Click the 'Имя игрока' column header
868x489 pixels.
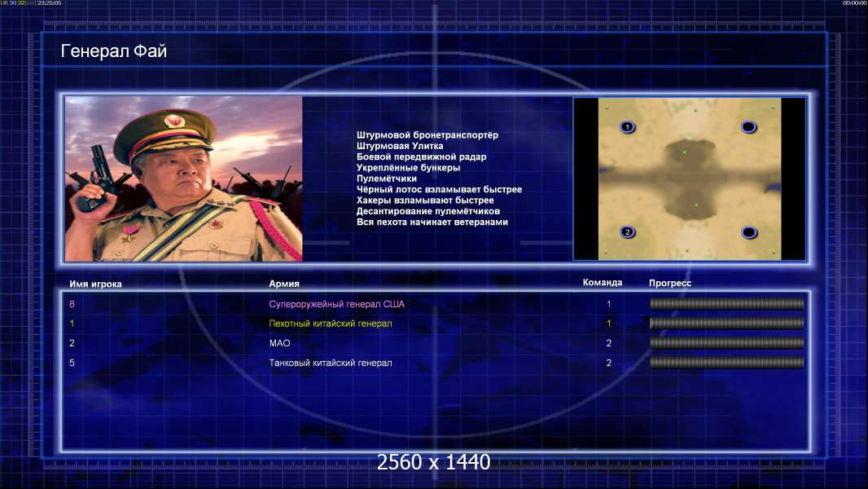[95, 284]
